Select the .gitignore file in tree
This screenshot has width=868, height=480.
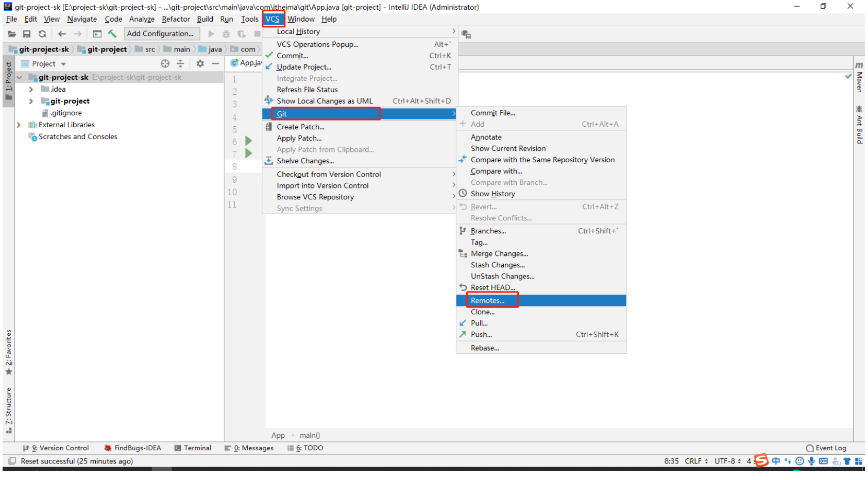coord(66,113)
